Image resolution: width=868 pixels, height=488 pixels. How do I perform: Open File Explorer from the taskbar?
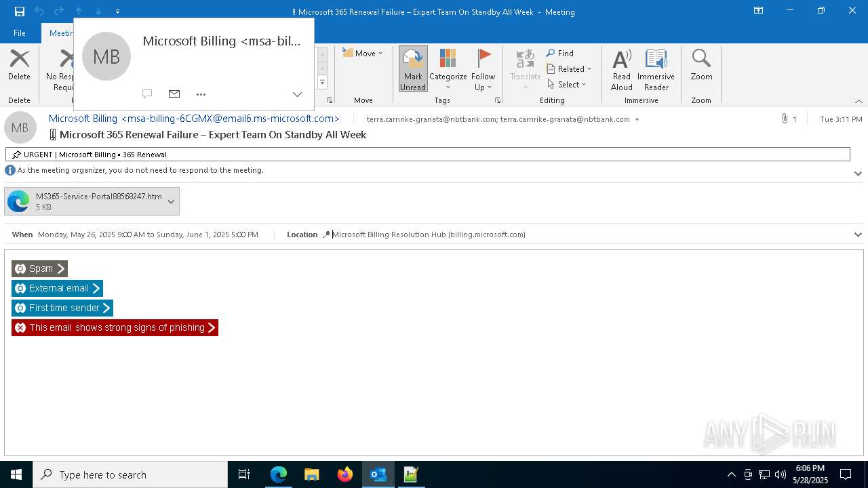point(312,474)
